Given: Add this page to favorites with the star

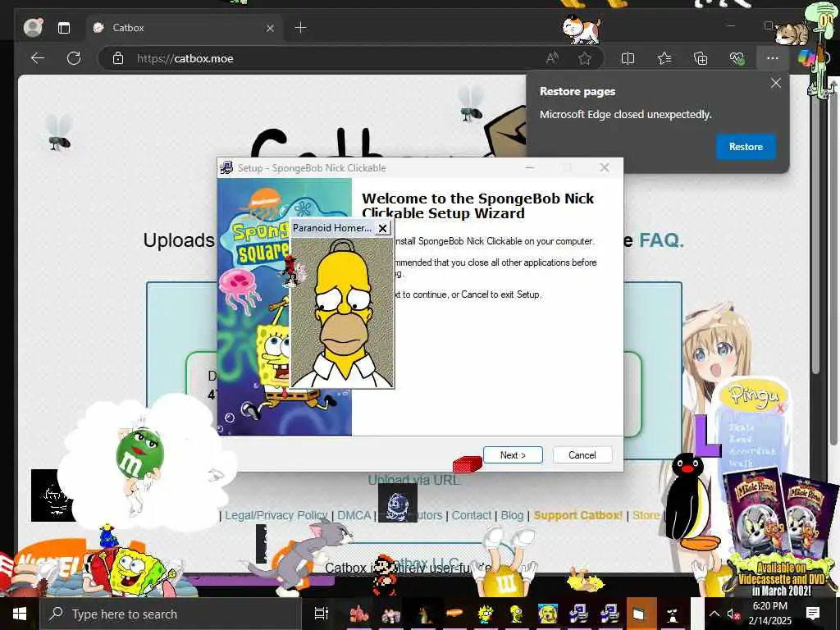Looking at the screenshot, I should pyautogui.click(x=584, y=58).
